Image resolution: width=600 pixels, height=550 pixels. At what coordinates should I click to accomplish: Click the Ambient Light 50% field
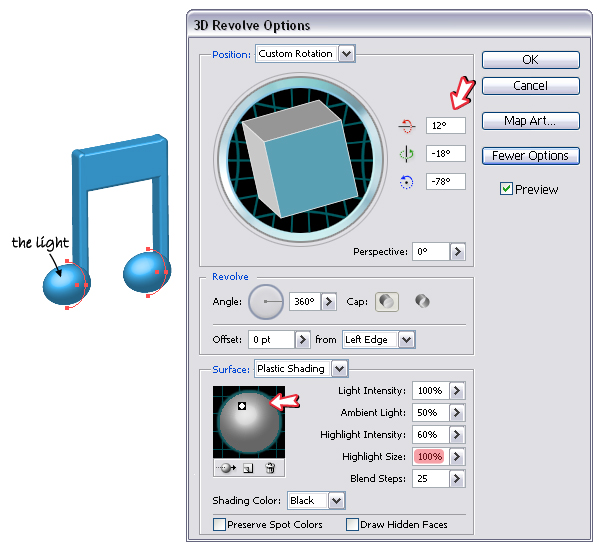click(x=430, y=413)
